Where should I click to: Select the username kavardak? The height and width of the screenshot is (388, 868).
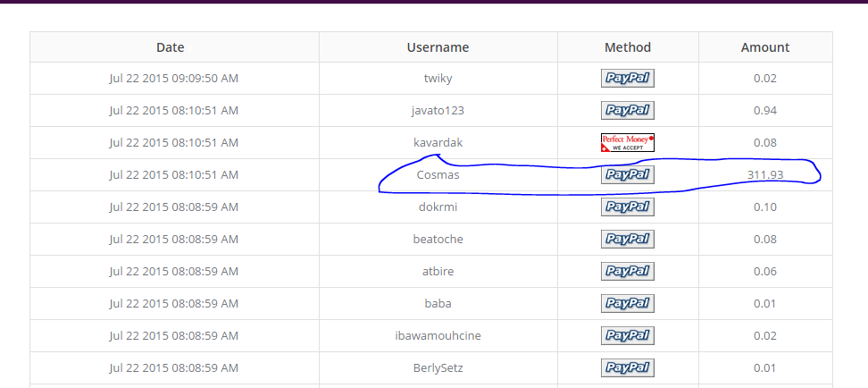(438, 143)
